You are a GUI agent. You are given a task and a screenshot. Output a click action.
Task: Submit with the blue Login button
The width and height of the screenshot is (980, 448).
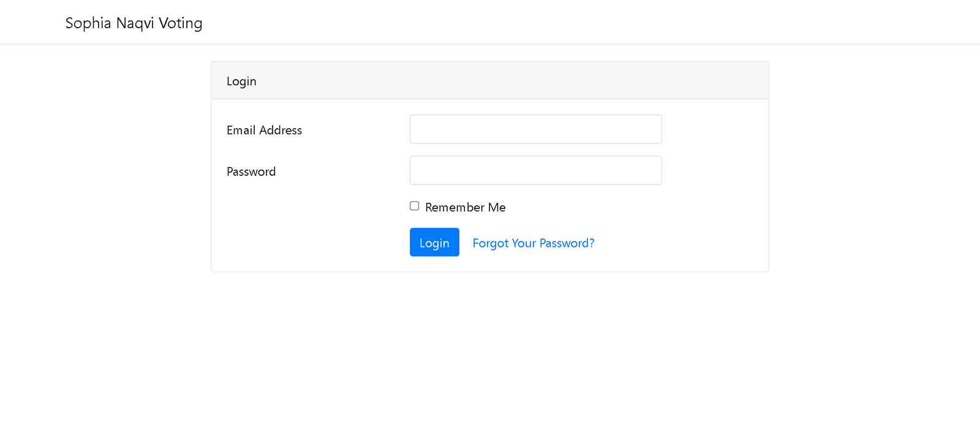(x=434, y=242)
